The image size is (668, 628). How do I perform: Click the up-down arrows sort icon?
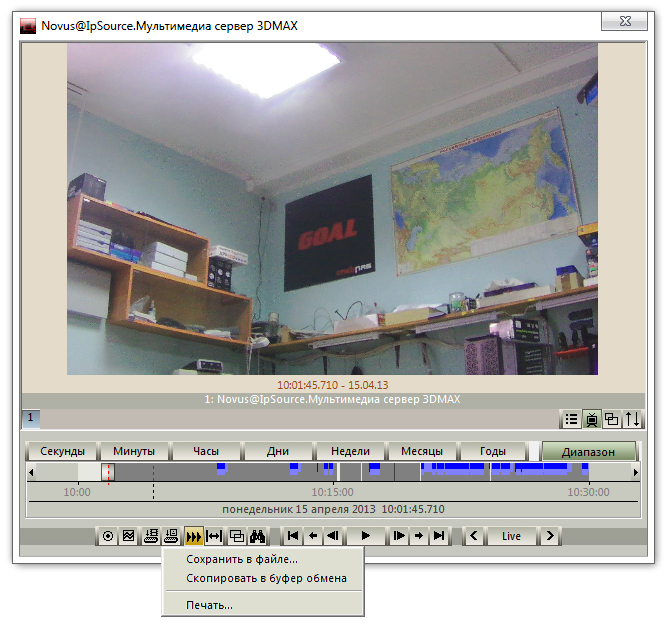coord(632,419)
